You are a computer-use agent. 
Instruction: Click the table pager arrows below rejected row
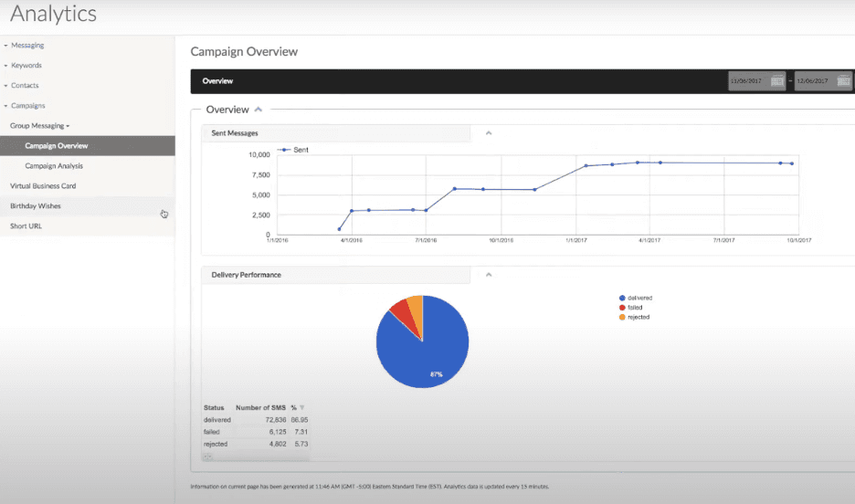(207, 457)
